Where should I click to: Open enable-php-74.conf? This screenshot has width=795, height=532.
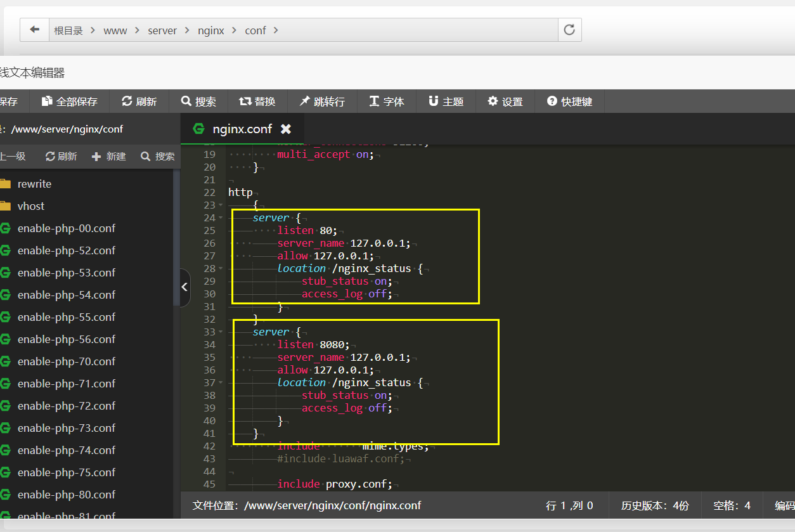(67, 450)
